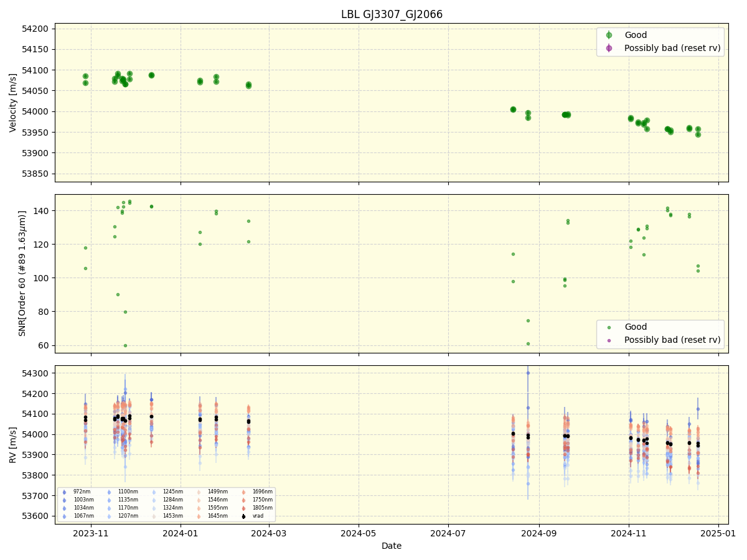Click the 1034nm legend entry

point(83,508)
